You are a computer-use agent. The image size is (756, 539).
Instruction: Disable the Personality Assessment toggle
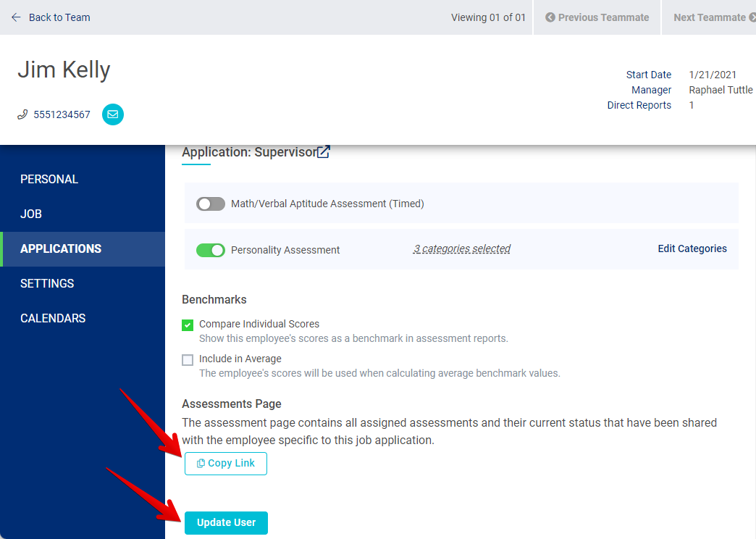click(x=210, y=249)
